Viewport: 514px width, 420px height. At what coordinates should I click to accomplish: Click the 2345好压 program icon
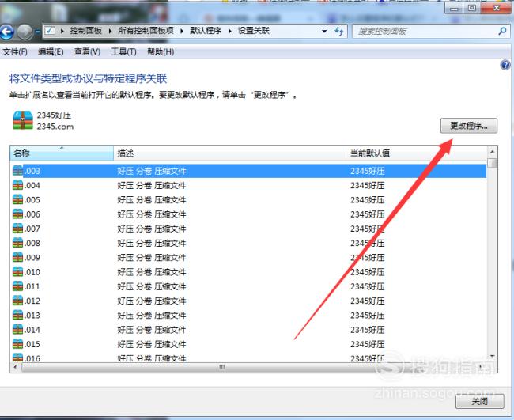point(23,120)
